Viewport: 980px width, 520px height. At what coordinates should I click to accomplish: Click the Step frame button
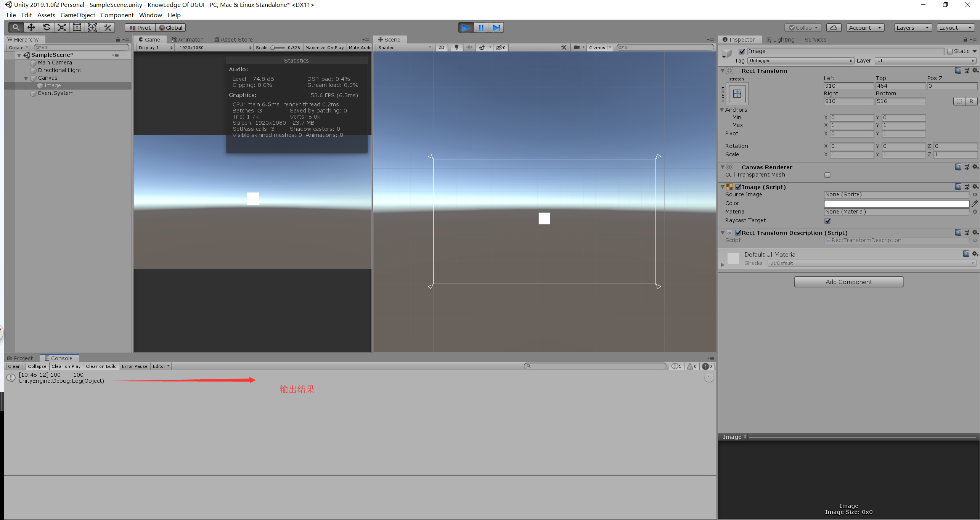[496, 27]
